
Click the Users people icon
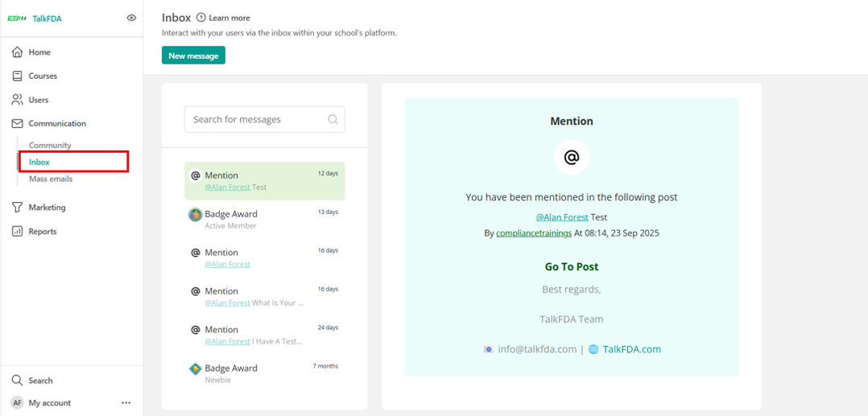click(x=17, y=100)
